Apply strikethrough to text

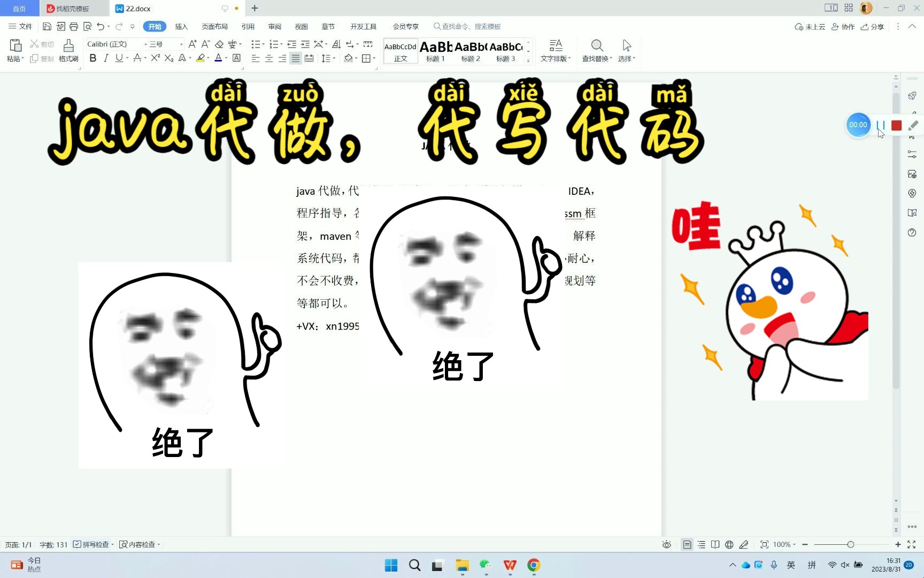pos(137,58)
